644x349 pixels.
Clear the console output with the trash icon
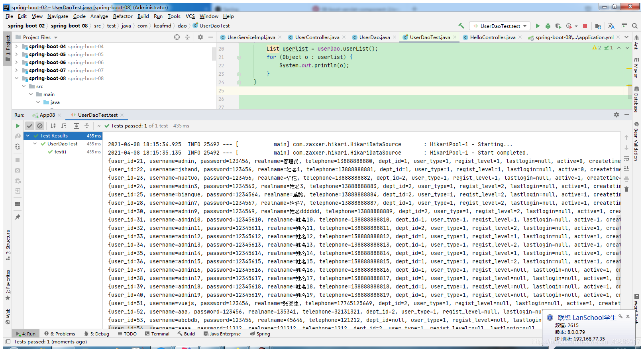tap(626, 189)
